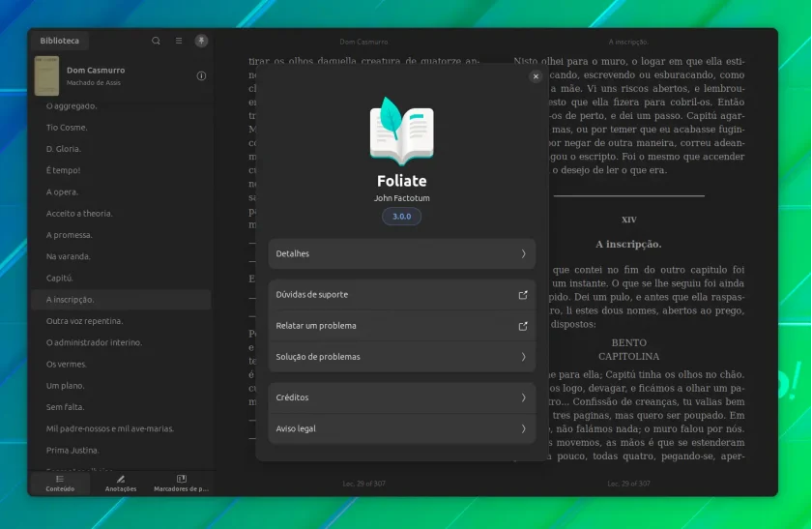This screenshot has width=812, height=529.
Task: Select chapter 'Capitú.'
Action: point(121,278)
